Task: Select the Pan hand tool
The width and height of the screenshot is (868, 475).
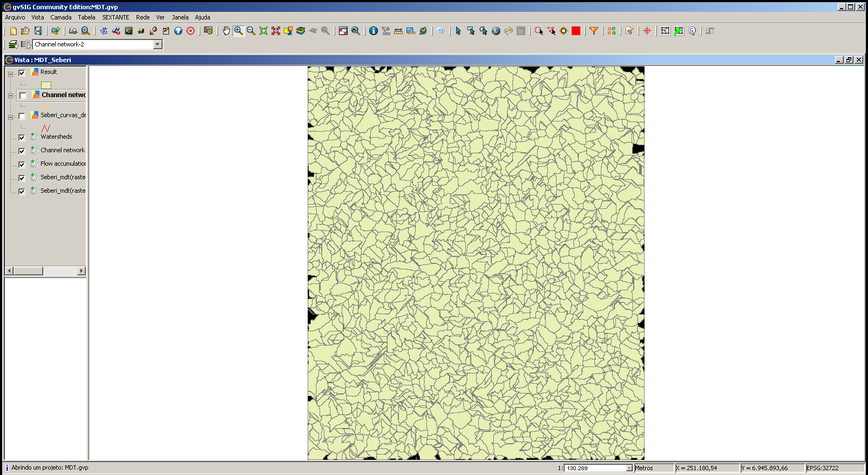Action: (x=226, y=31)
